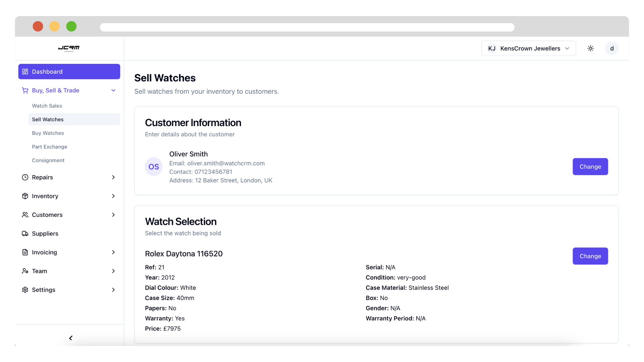Toggle light and dark theme with the sun icon
The image size is (644, 362).
[591, 48]
